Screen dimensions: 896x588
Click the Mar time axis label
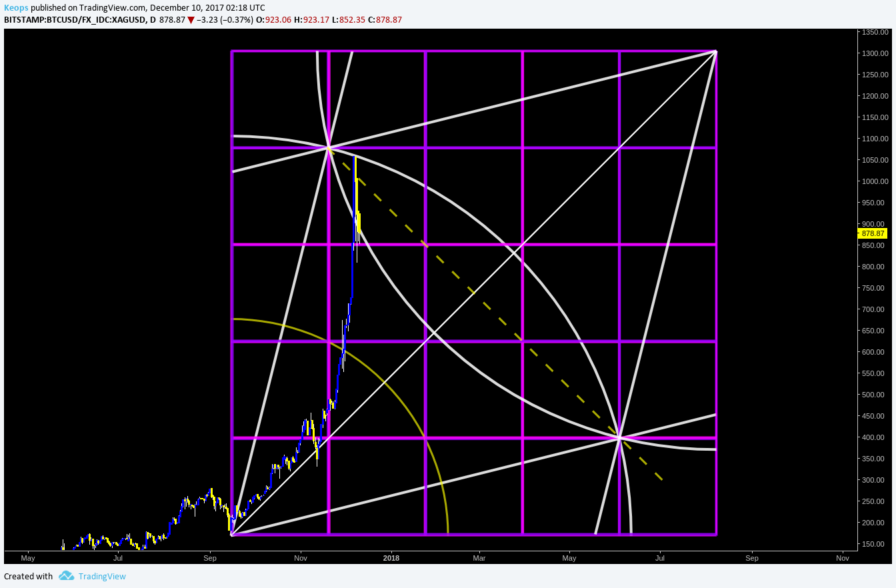pyautogui.click(x=479, y=557)
